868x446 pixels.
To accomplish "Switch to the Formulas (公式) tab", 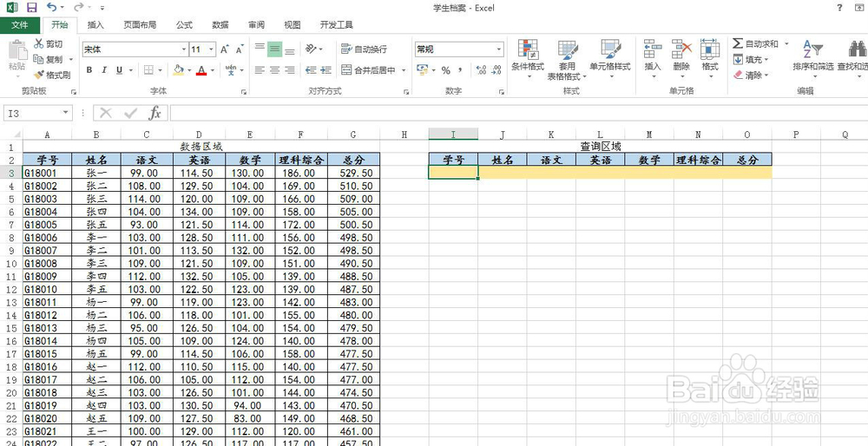I will [x=184, y=25].
